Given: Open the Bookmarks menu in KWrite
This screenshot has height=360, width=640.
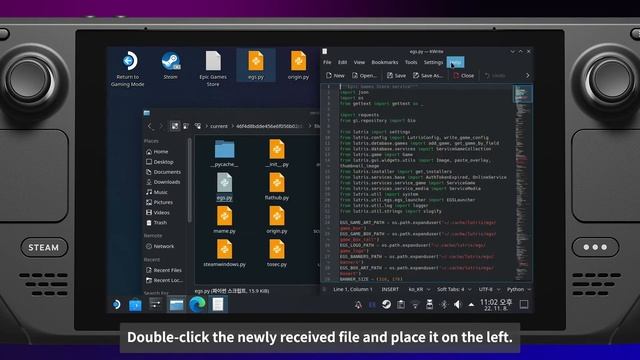Looking at the screenshot, I should coord(384,62).
